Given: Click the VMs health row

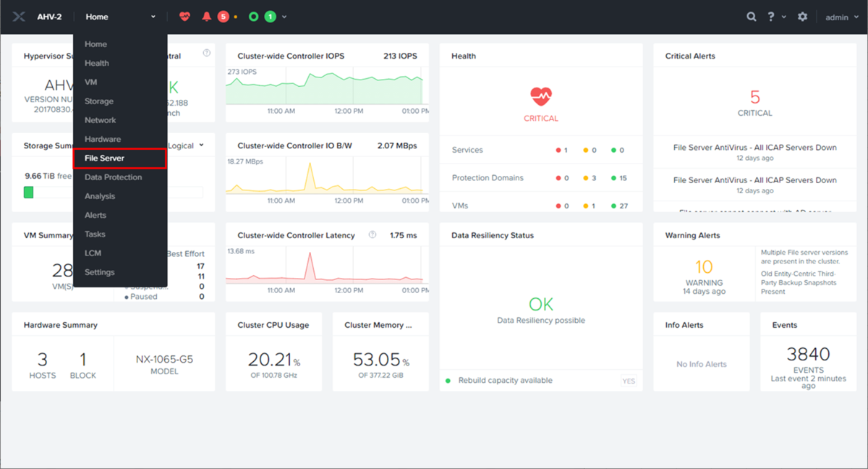Looking at the screenshot, I should pos(540,206).
